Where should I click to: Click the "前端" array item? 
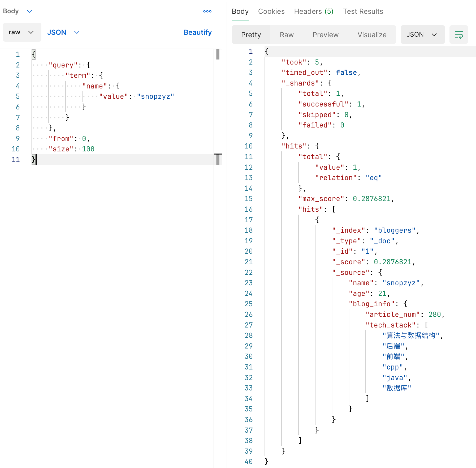[x=393, y=356]
